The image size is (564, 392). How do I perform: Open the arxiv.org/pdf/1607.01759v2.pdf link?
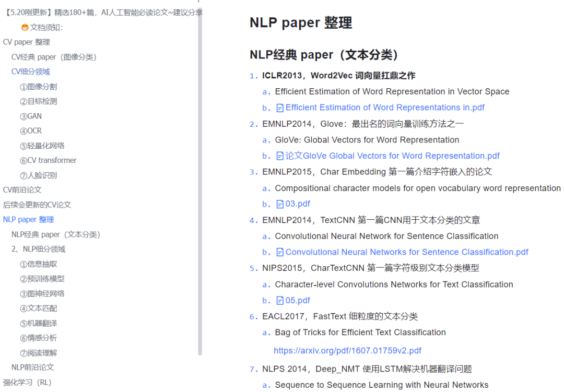pos(347,351)
